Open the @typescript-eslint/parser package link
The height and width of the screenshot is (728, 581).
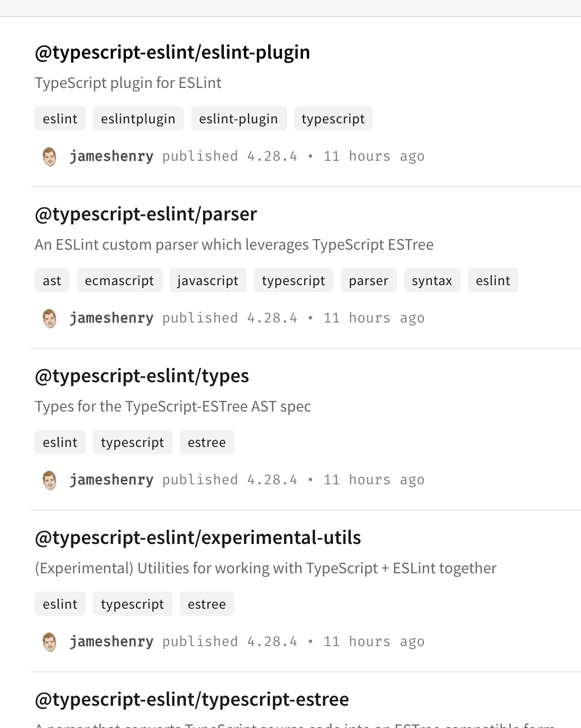coord(146,214)
